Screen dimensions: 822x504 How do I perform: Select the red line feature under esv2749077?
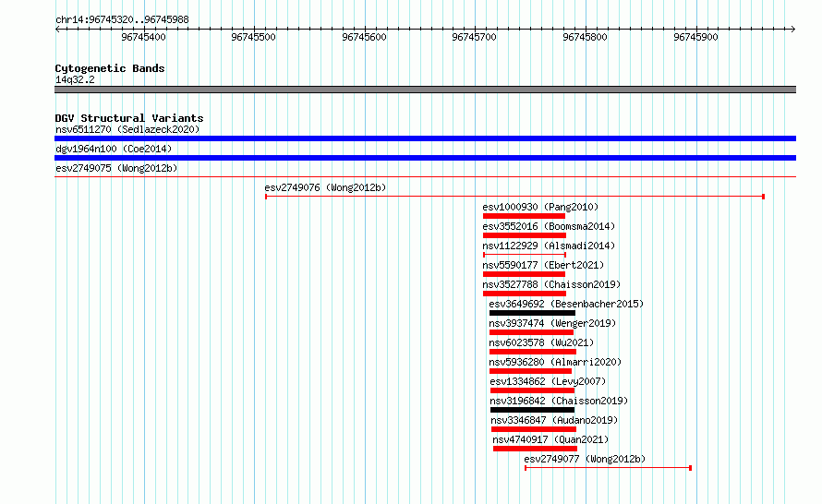click(x=608, y=468)
